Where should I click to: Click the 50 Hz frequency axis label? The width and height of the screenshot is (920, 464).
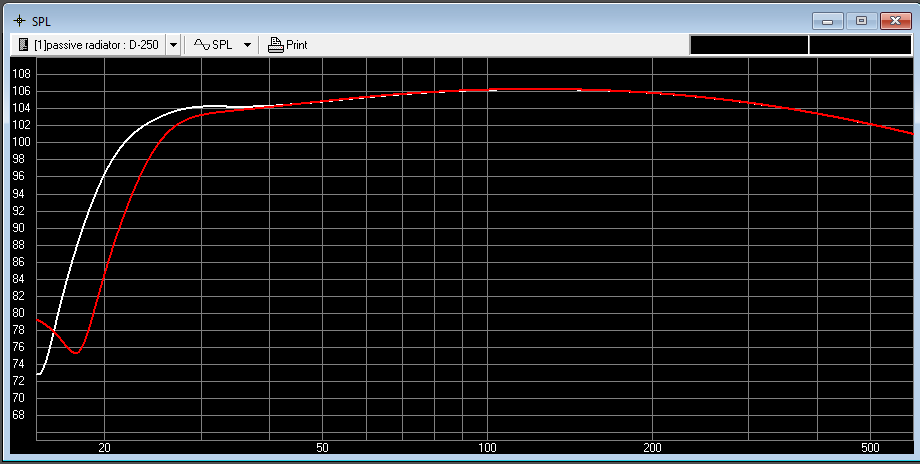(322, 448)
